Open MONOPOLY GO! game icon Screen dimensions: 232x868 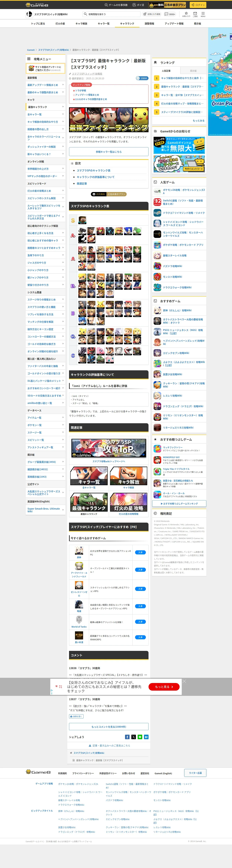pyautogui.click(x=157, y=460)
